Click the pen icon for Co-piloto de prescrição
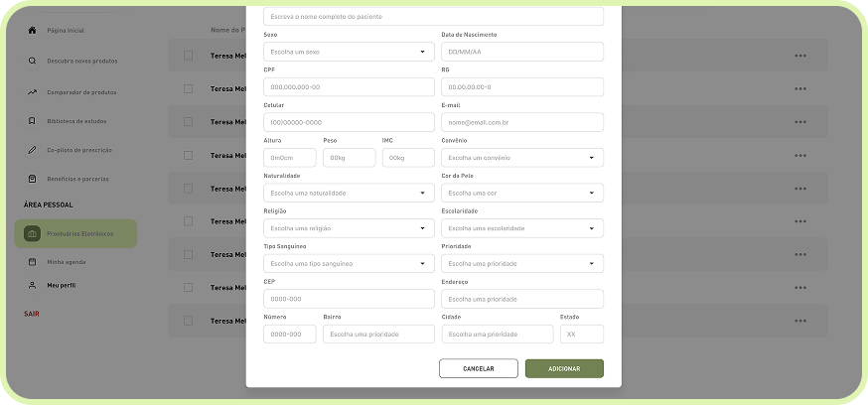868x405 pixels. 32,150
